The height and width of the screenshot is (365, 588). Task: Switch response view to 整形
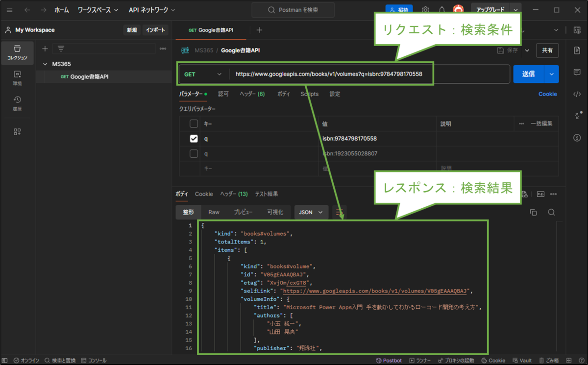(x=189, y=212)
